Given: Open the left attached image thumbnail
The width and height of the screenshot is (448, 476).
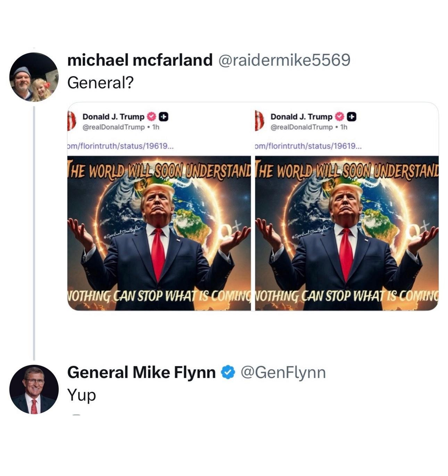Looking at the screenshot, I should point(159,233).
